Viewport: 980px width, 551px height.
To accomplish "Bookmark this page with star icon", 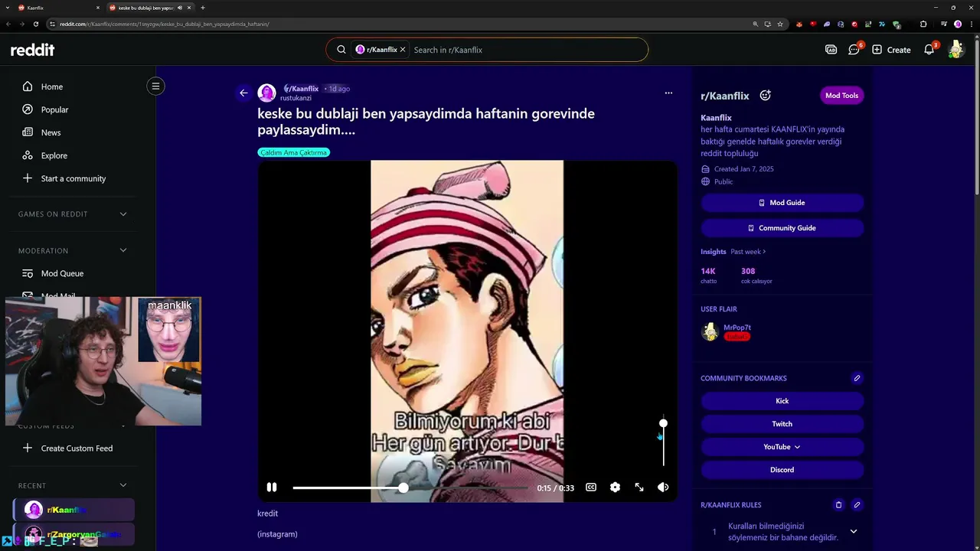I will tap(780, 24).
